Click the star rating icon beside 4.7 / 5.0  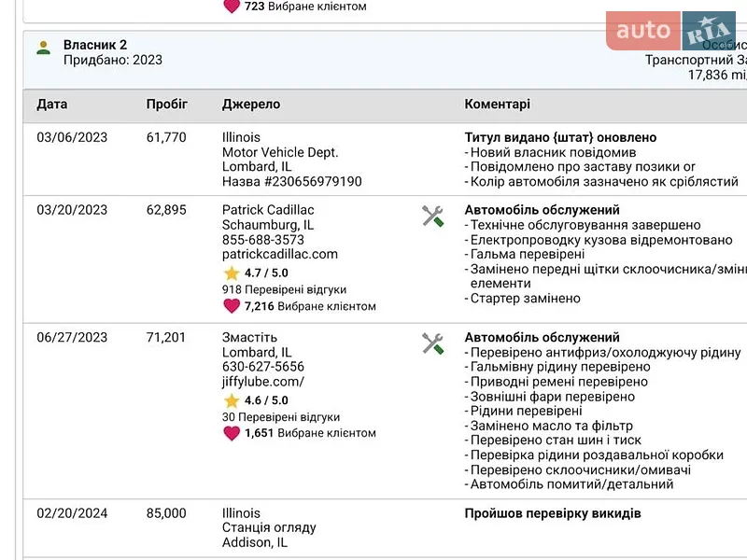232,273
